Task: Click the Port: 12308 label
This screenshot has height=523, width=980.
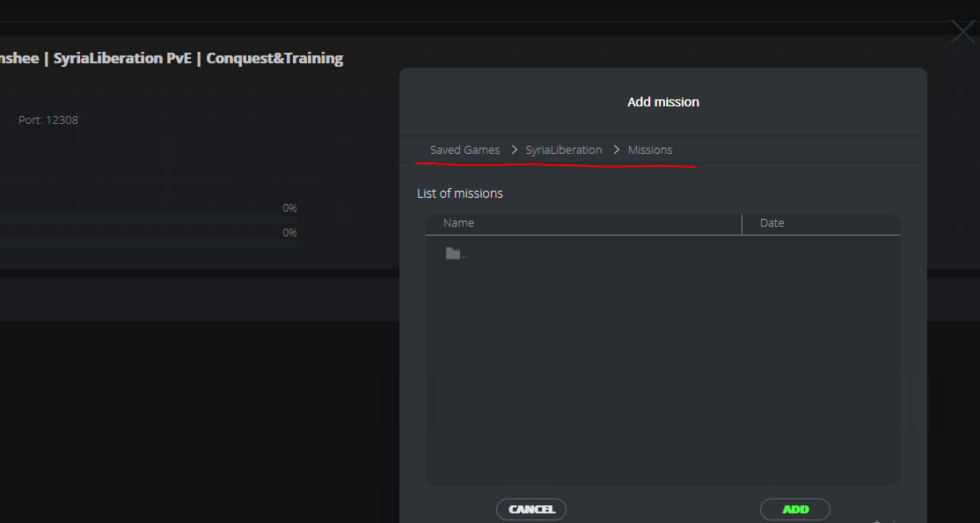Action: [x=48, y=120]
